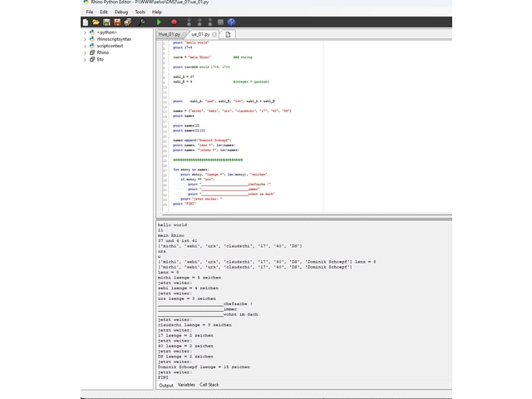Click the 'for entry in names' code line
This screenshot has height=399, width=532.
190,170
